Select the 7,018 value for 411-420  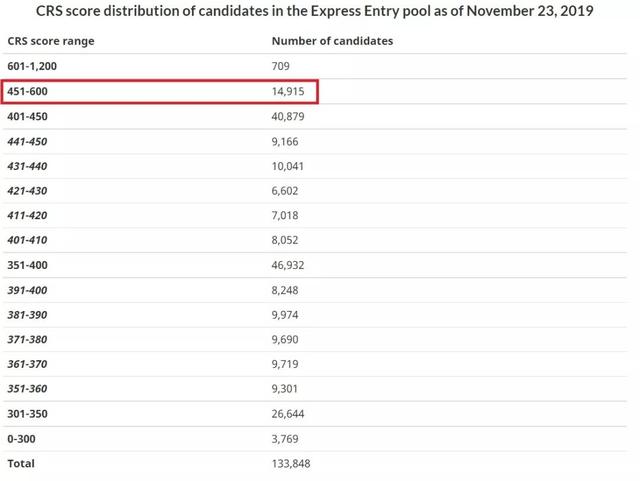[x=285, y=215]
